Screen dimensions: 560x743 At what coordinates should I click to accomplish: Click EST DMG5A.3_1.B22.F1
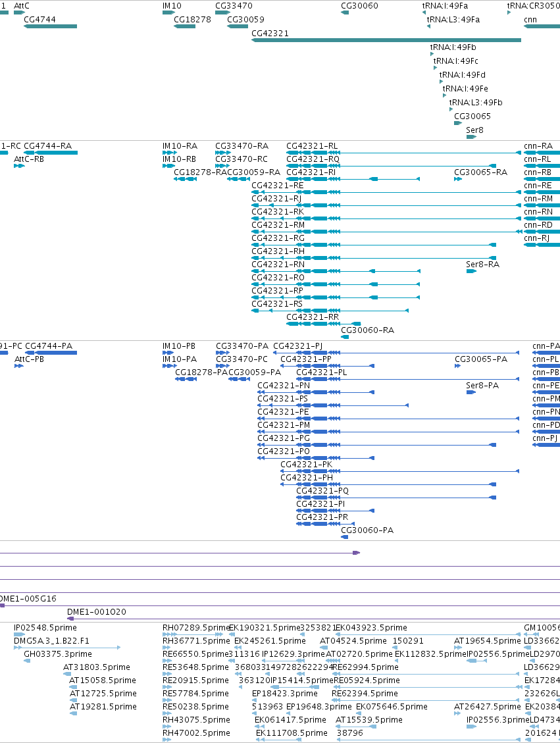[67, 648]
